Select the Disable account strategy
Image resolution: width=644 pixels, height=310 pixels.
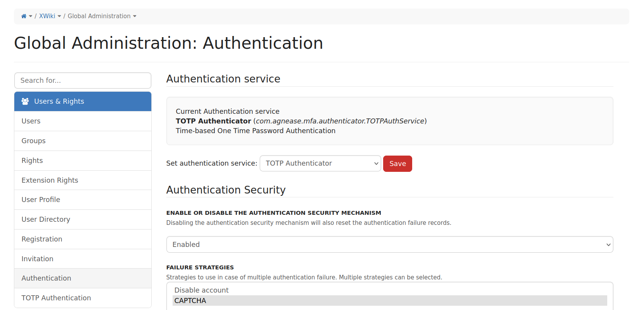390,290
